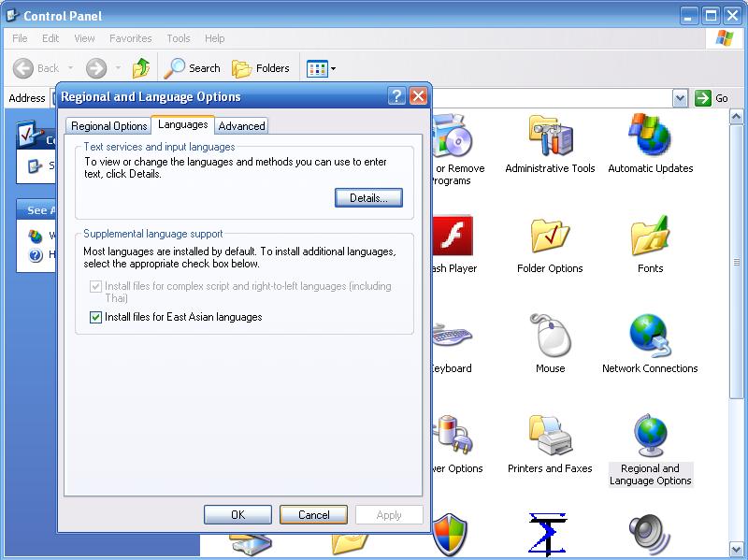The width and height of the screenshot is (748, 560).
Task: Open the Favorites menu
Action: click(130, 38)
